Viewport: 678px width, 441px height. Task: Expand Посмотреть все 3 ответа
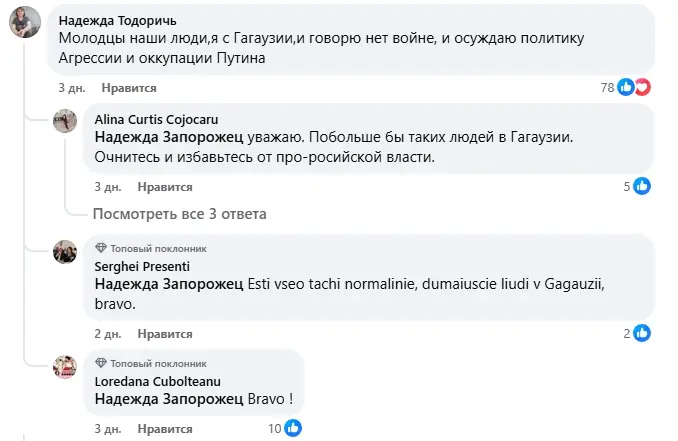pyautogui.click(x=179, y=214)
